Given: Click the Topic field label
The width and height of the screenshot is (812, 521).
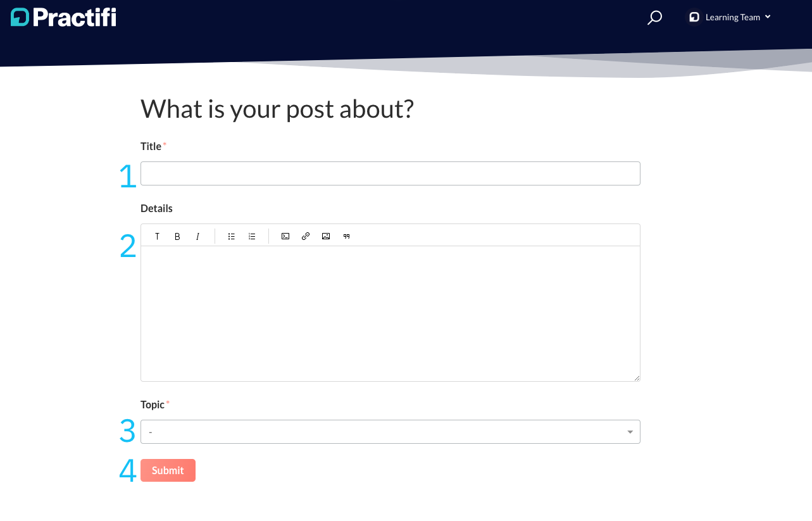Looking at the screenshot, I should [153, 405].
